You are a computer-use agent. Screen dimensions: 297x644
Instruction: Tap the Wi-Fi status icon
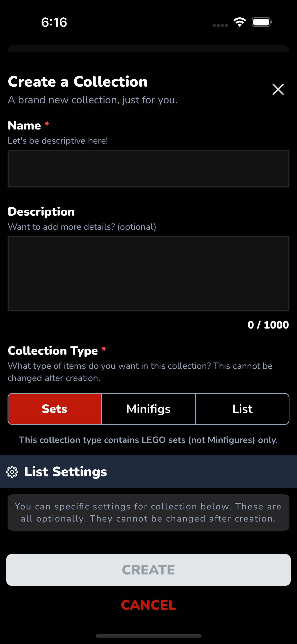click(x=240, y=22)
